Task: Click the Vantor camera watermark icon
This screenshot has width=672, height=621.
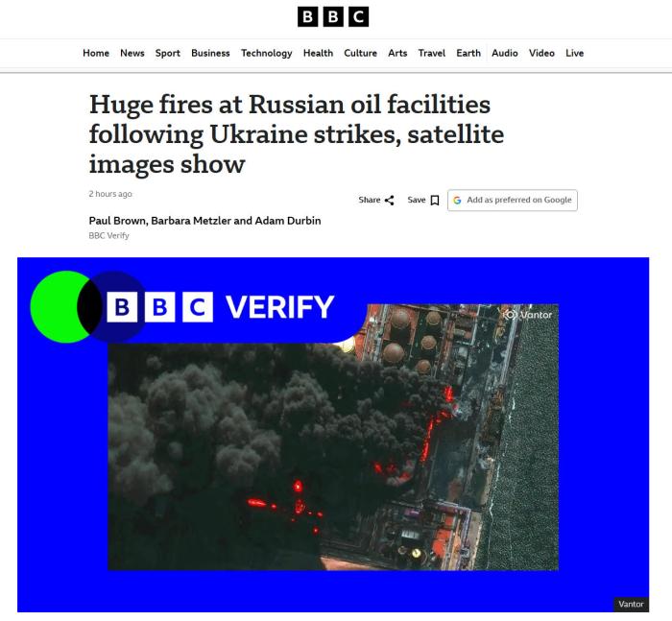Action: click(510, 315)
